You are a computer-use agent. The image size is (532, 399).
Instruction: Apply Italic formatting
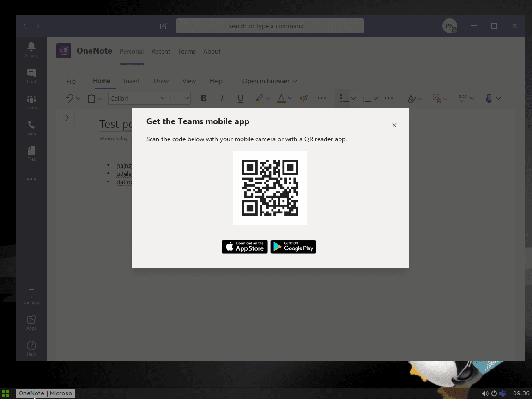(222, 98)
